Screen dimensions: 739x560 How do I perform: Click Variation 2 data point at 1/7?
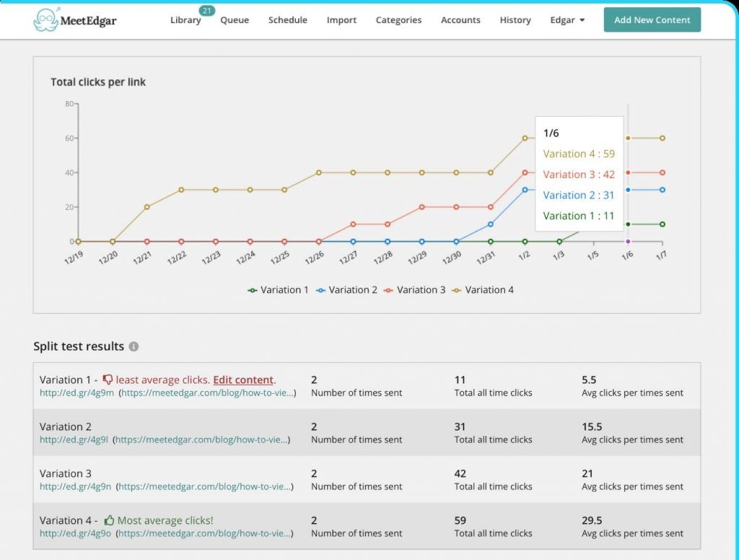(x=663, y=190)
